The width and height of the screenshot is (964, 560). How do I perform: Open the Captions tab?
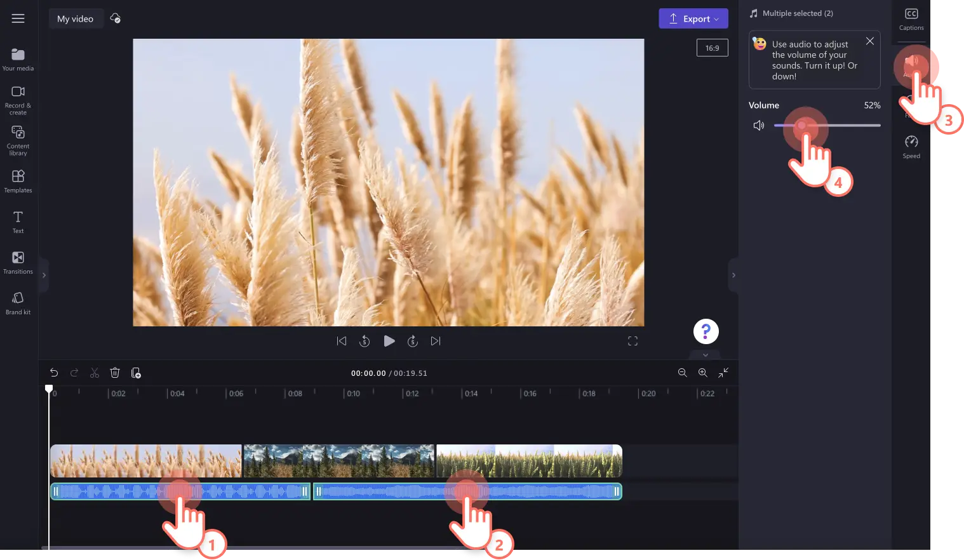911,19
